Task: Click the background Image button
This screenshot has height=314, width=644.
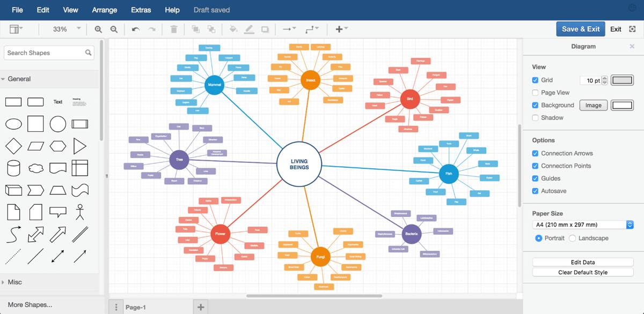Action: (594, 105)
